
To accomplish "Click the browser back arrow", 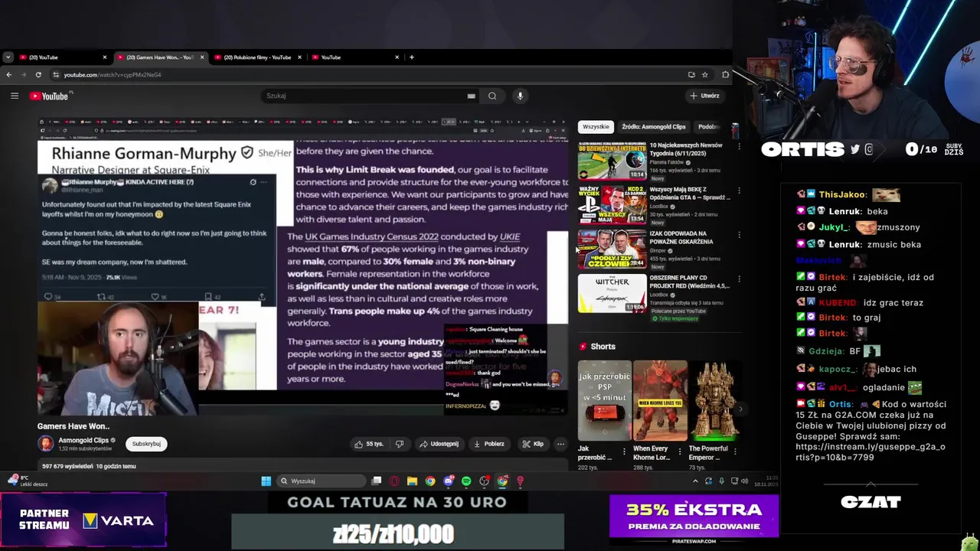I will point(9,75).
